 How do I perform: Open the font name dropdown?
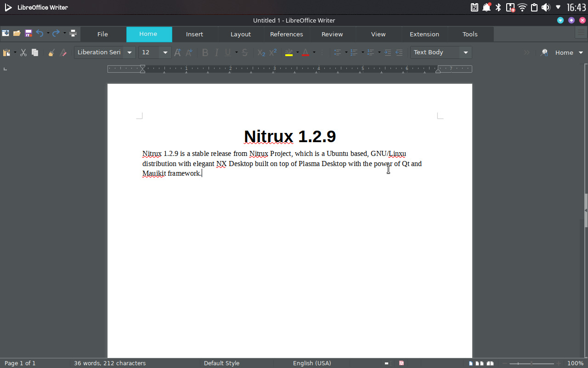point(130,52)
